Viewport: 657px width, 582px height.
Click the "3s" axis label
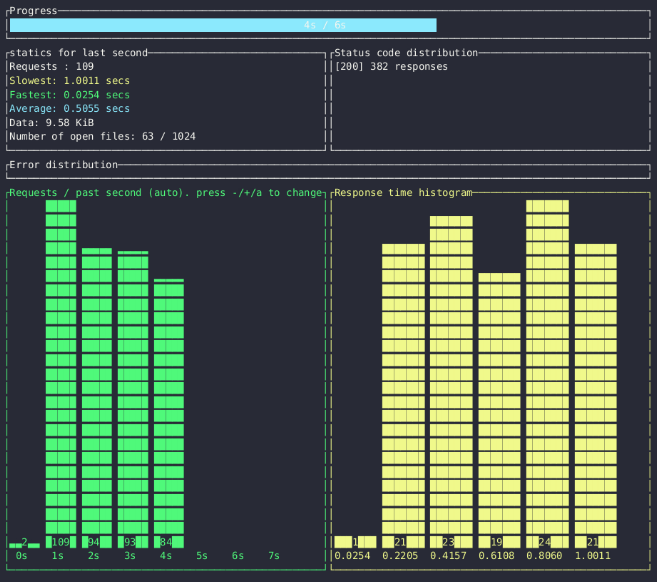point(129,556)
